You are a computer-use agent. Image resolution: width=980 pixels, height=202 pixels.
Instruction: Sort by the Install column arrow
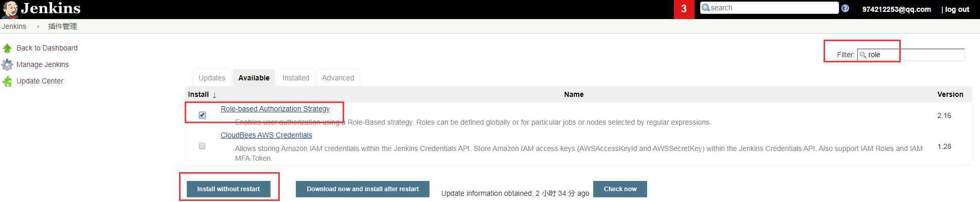point(215,95)
